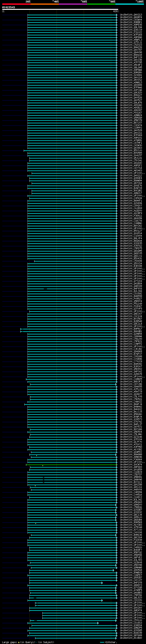
Task: Open hit UniRef100_Q4P302
Action: pyautogui.click(x=131, y=372)
